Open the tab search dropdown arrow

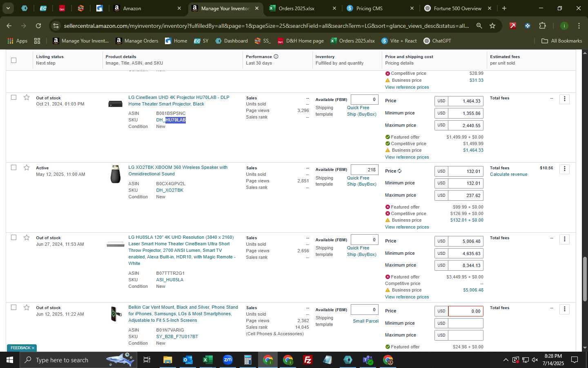[x=8, y=8]
